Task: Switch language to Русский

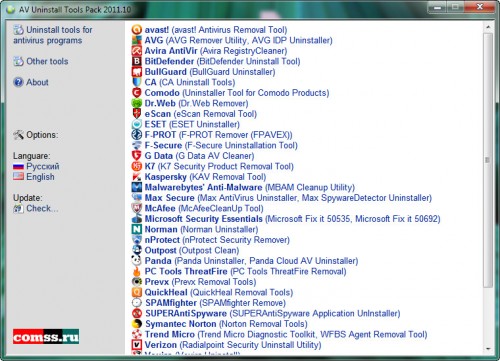Action: [43, 166]
